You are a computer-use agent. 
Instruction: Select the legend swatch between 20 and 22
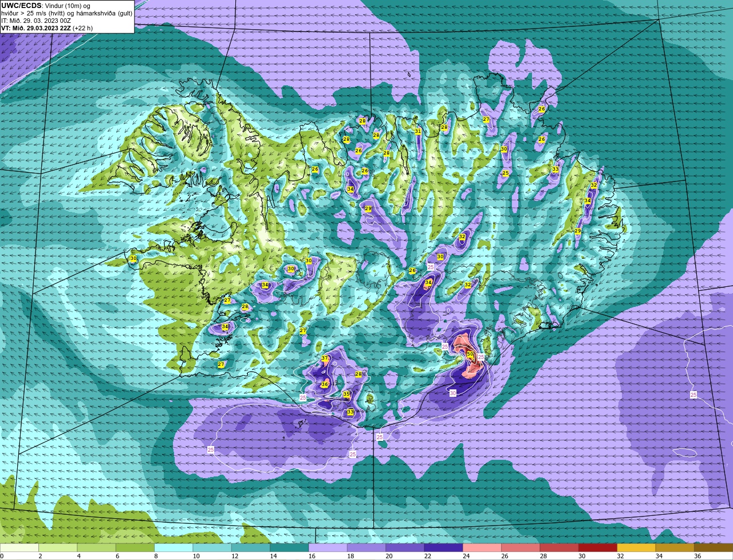(x=405, y=548)
